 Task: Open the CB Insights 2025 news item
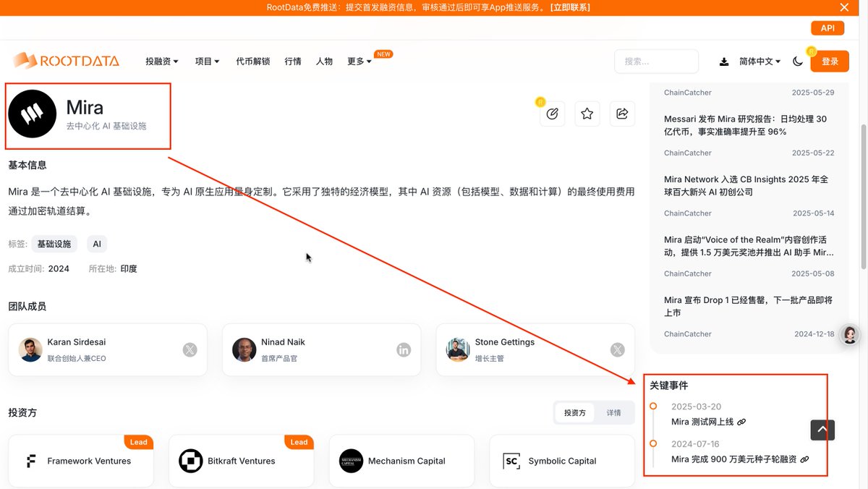pyautogui.click(x=746, y=186)
